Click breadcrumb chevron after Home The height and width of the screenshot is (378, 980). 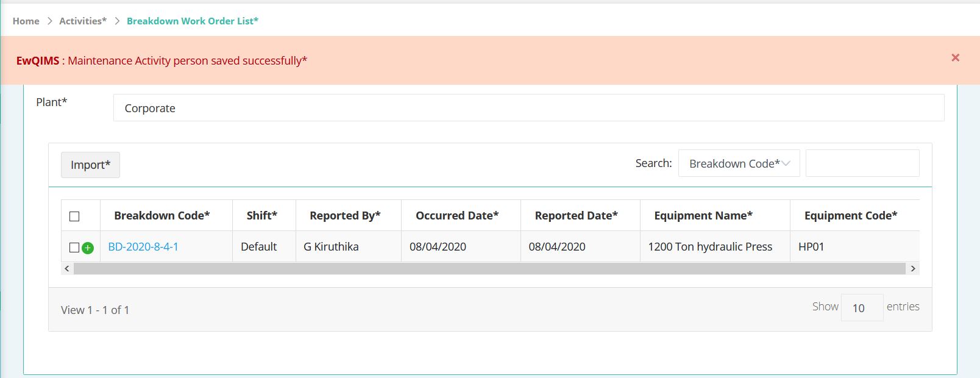tap(49, 21)
